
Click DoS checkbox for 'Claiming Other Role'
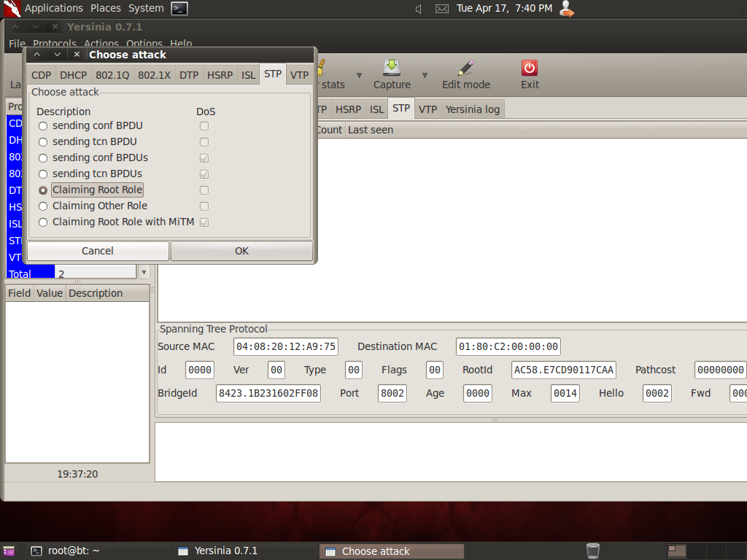coord(204,206)
